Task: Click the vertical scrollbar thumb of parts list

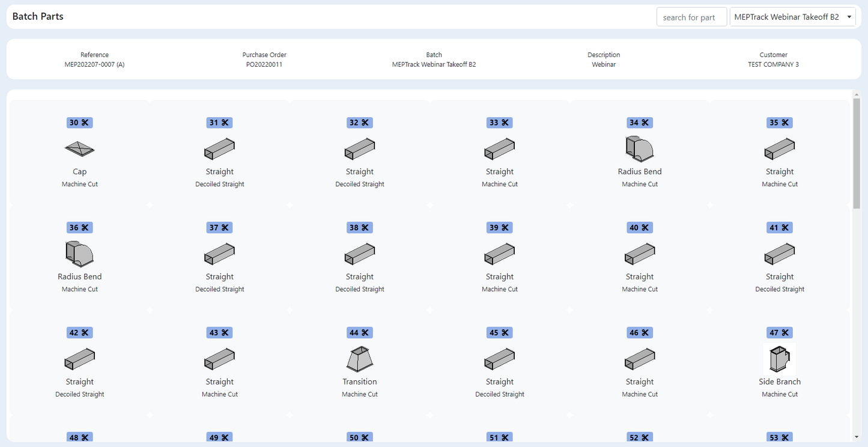Action: tap(857, 153)
